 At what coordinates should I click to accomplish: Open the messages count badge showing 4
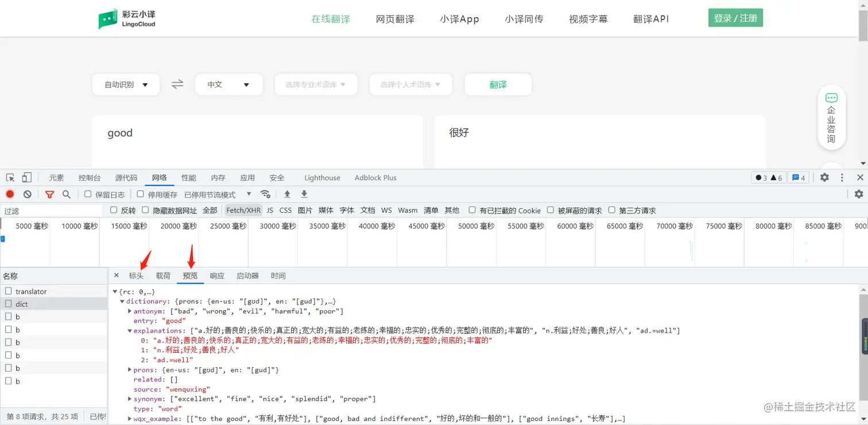[799, 178]
